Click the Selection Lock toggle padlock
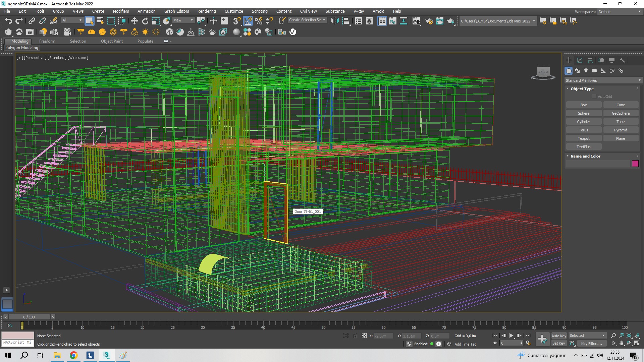Image resolution: width=644 pixels, height=362 pixels. tap(355, 336)
